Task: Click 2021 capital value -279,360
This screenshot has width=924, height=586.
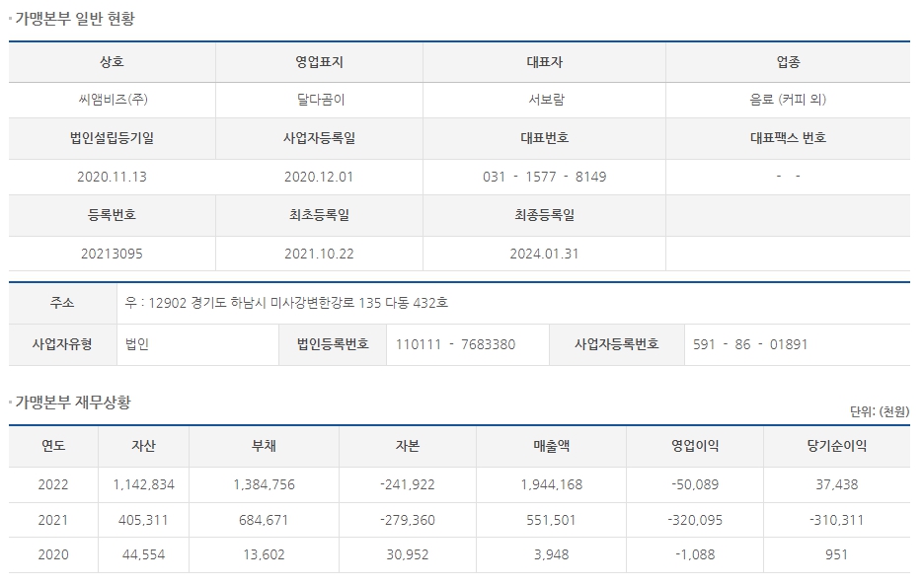Action: (407, 521)
